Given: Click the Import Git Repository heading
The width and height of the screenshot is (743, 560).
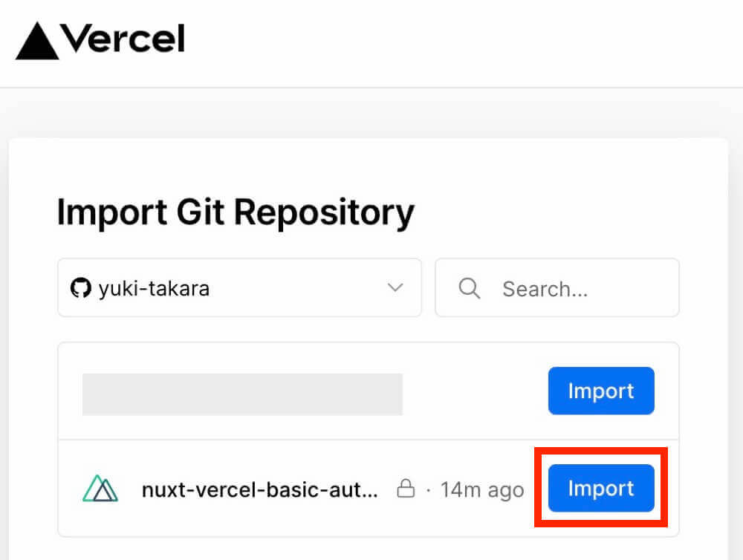Looking at the screenshot, I should click(235, 212).
